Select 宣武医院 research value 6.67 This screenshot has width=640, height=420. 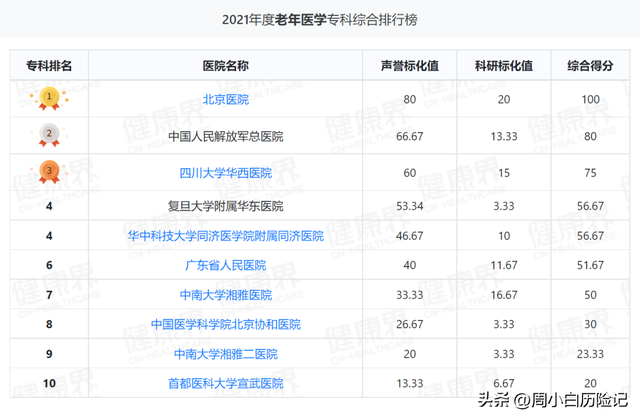(x=504, y=384)
